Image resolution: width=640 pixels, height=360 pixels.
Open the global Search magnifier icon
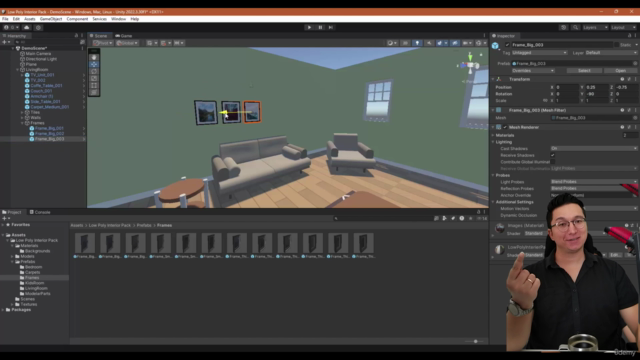coord(576,27)
